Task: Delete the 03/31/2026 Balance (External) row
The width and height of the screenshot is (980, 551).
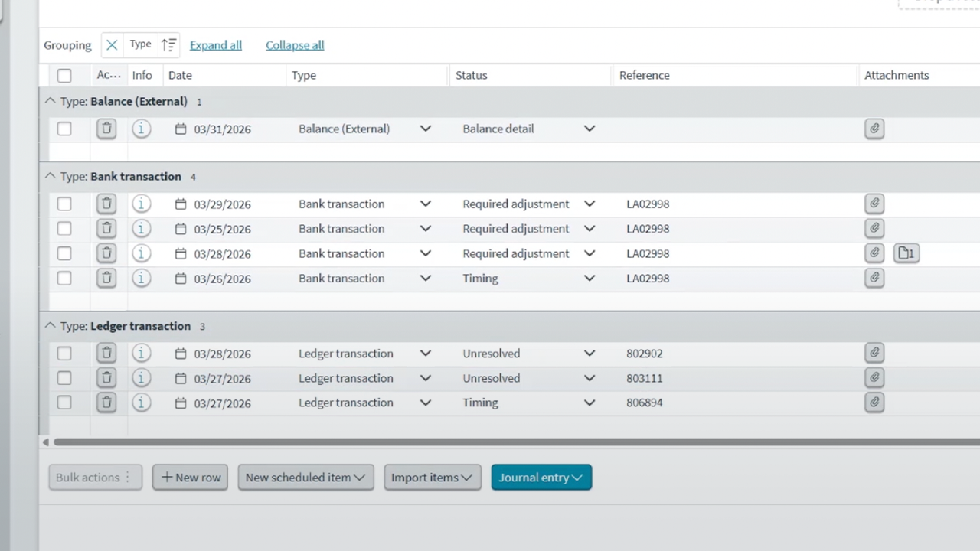Action: (106, 129)
